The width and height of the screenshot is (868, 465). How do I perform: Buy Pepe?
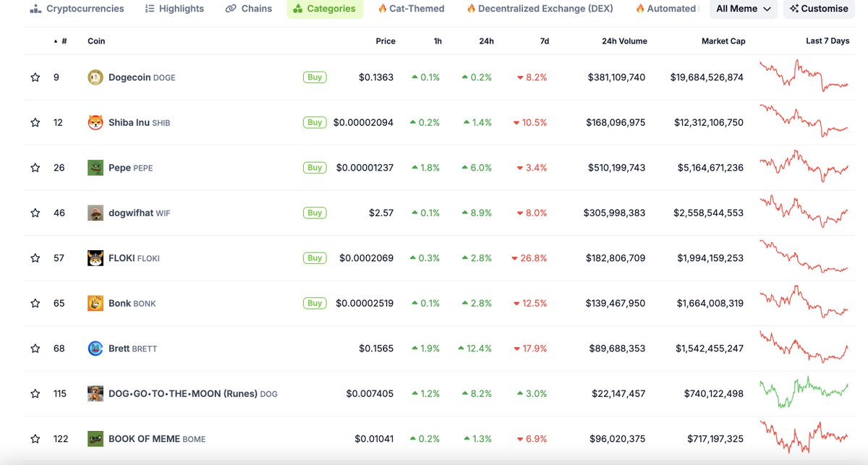(x=315, y=168)
